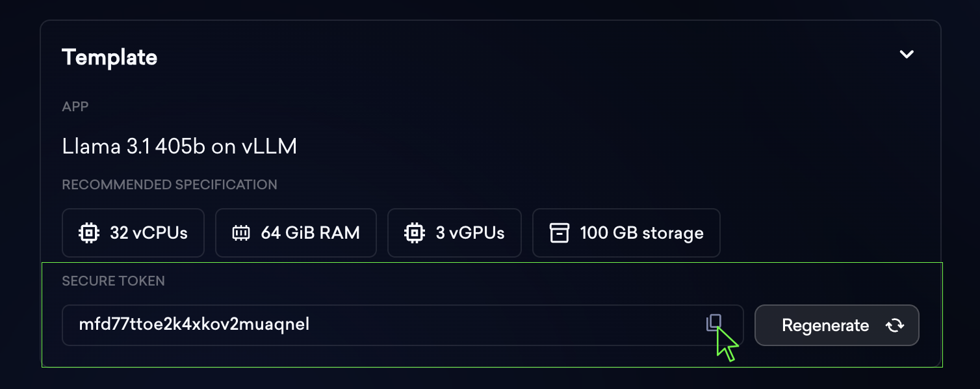Click the chip icon beside 3 vGPUs

click(414, 233)
